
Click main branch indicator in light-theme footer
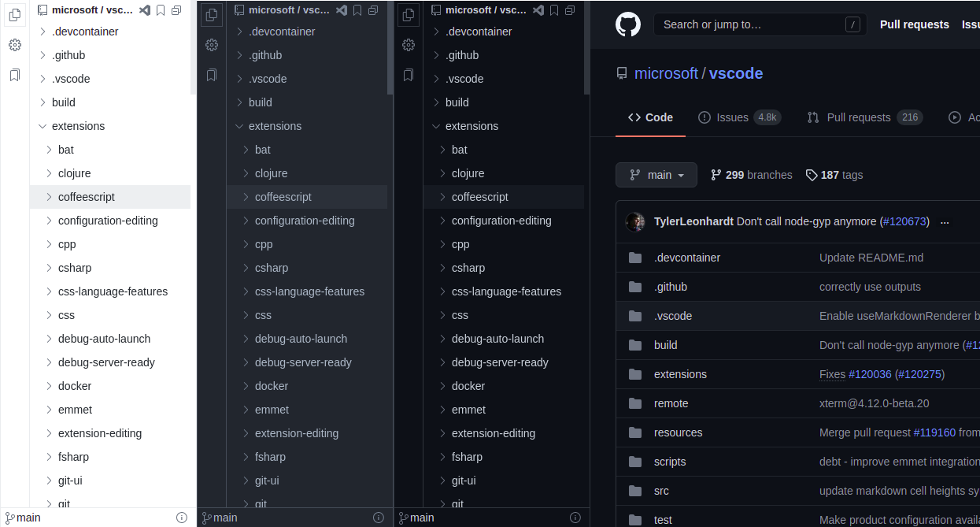(22, 518)
